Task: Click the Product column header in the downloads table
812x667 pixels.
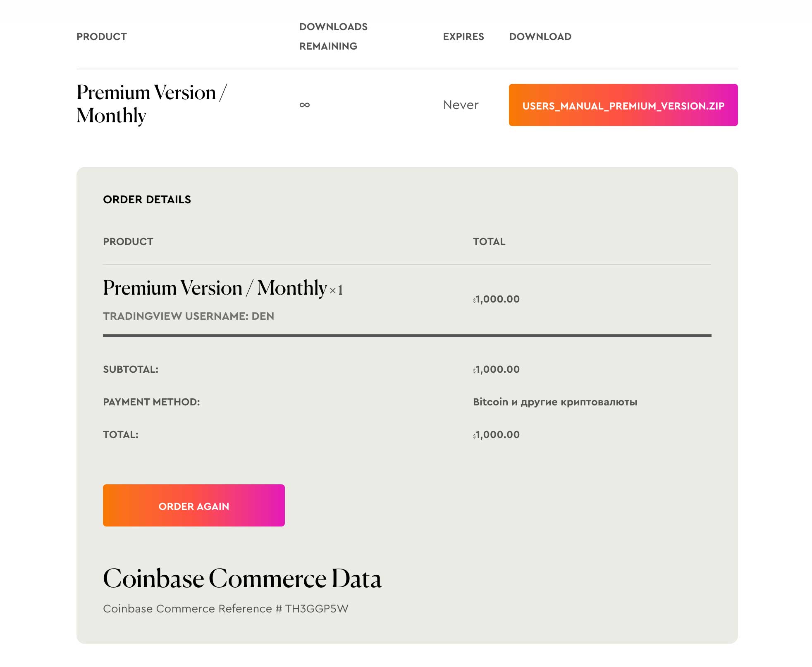Action: (x=102, y=37)
